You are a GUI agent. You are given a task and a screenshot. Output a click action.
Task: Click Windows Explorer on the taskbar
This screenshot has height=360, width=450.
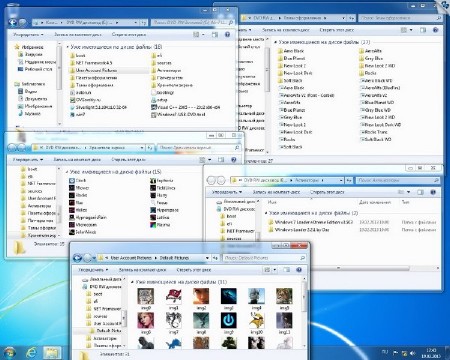tap(52, 352)
